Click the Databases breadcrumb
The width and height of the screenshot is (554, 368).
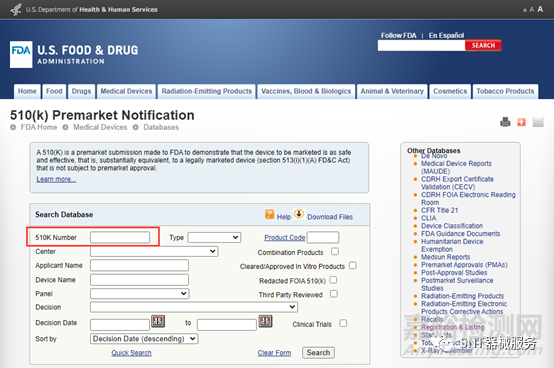click(161, 127)
